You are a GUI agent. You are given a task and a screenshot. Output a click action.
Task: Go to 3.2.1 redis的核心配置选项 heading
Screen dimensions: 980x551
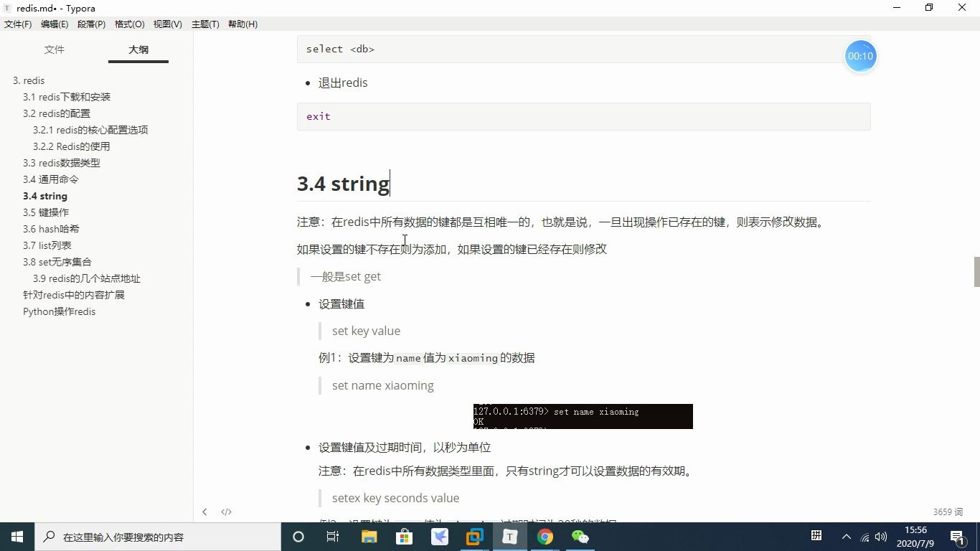click(90, 130)
